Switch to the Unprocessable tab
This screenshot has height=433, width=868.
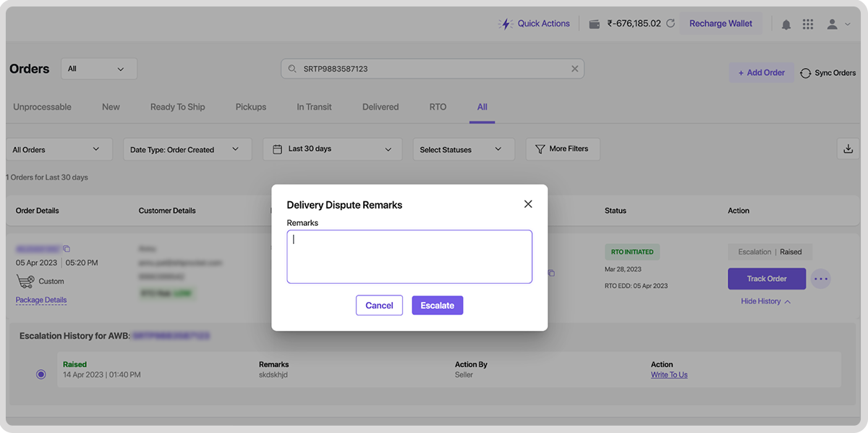pyautogui.click(x=42, y=106)
